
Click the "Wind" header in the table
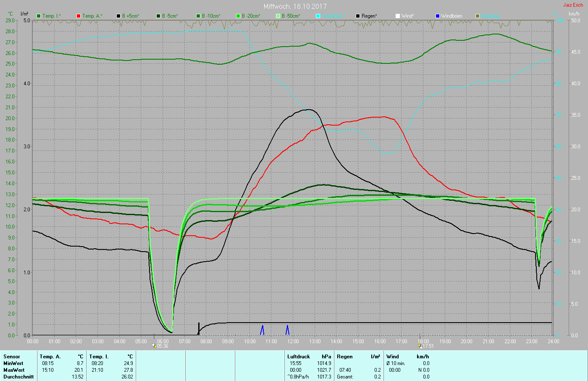click(393, 357)
